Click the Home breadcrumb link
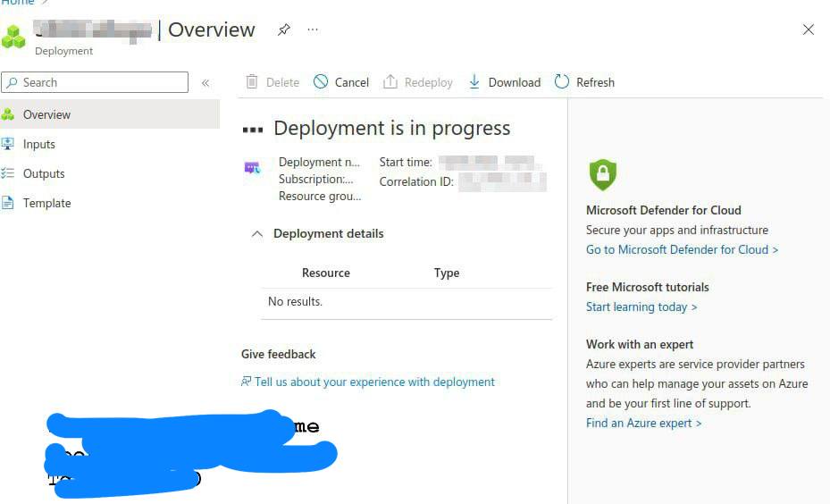The width and height of the screenshot is (830, 504). 19,2
